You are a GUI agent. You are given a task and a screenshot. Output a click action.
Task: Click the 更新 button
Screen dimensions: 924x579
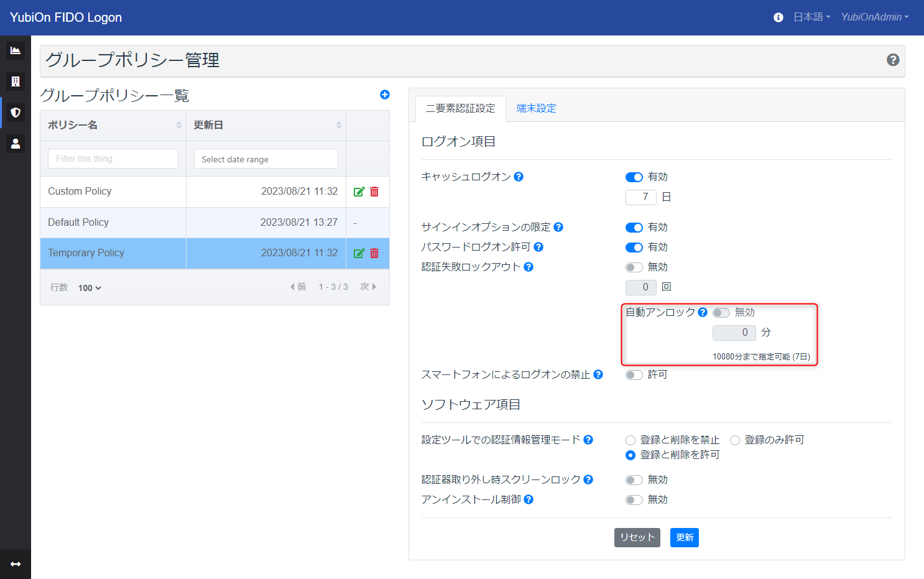tap(684, 537)
